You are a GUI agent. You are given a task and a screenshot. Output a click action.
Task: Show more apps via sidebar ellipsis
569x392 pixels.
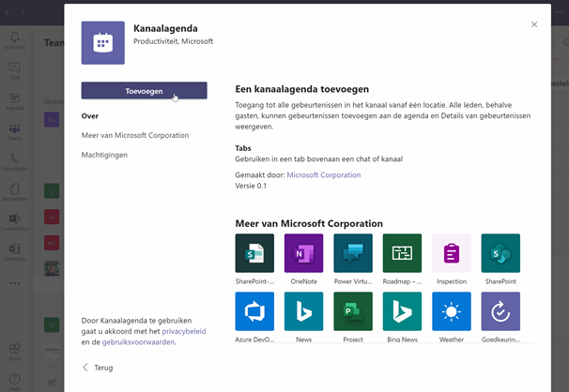(14, 283)
